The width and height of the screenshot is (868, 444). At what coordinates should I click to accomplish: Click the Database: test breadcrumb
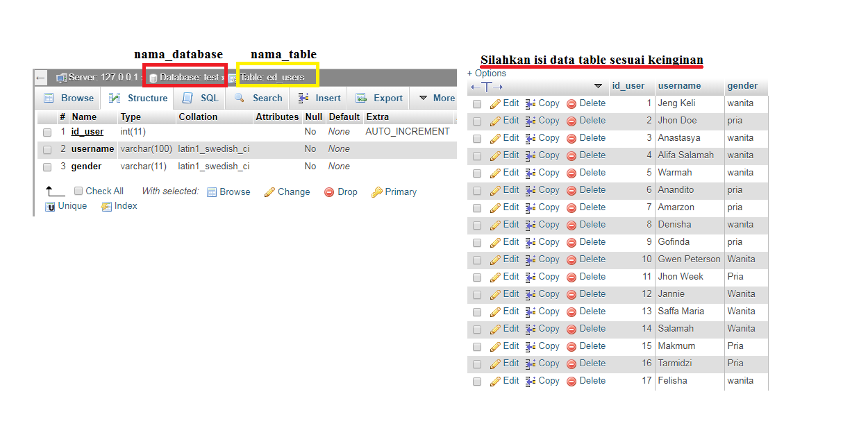pos(185,77)
